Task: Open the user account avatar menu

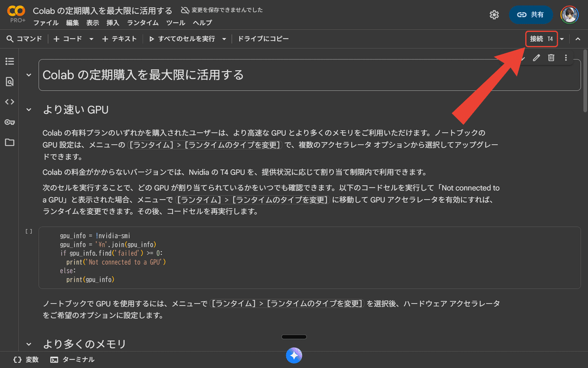Action: [x=569, y=15]
